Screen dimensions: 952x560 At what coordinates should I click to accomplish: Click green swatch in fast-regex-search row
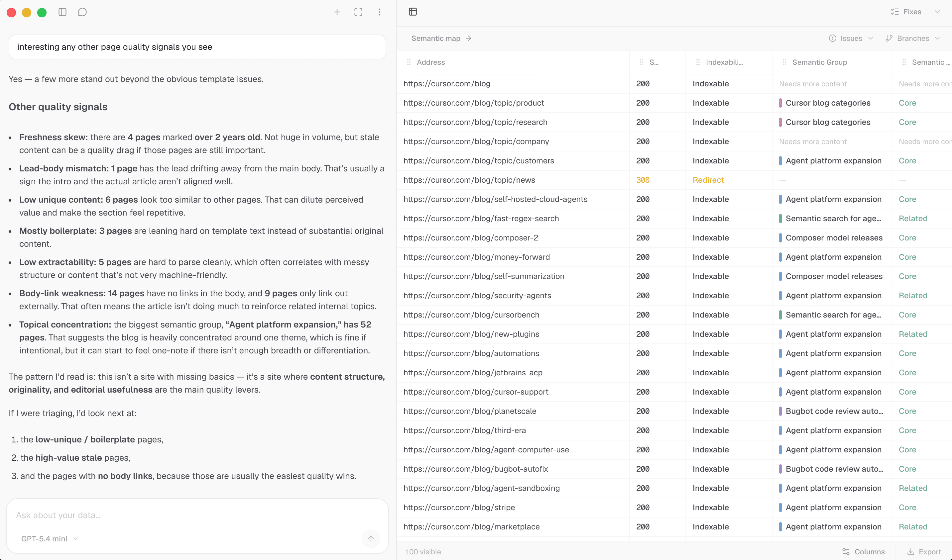[x=780, y=219]
